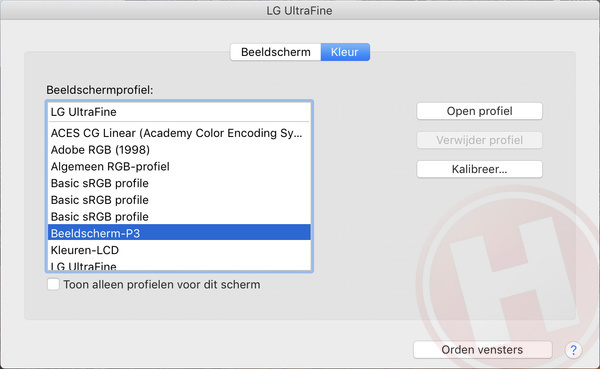The width and height of the screenshot is (600, 369).
Task: Switch to the Beeldscherm tab
Action: pyautogui.click(x=276, y=52)
